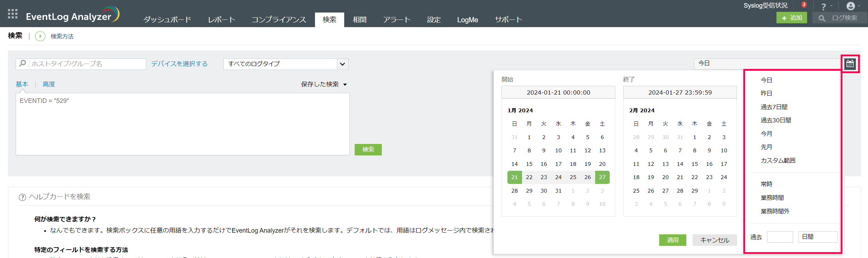Click the calendar date picker icon
Viewport: 868px width, 258px height.
(850, 64)
